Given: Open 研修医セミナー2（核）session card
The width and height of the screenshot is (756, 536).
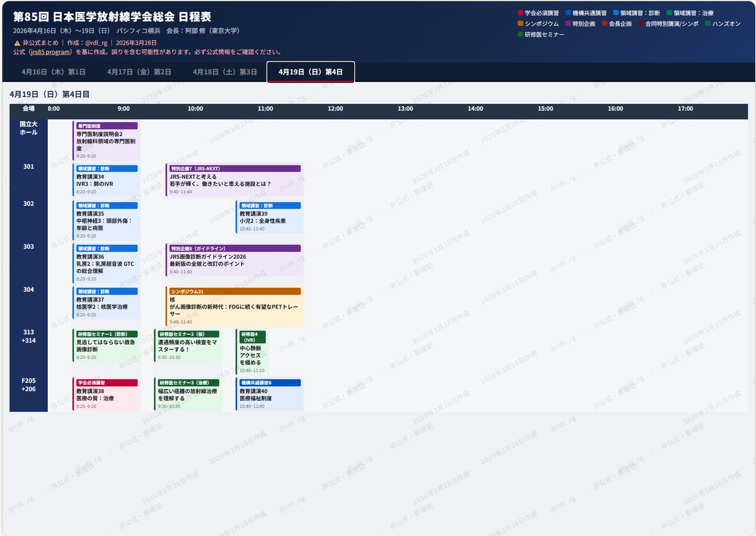Looking at the screenshot, I should (188, 345).
